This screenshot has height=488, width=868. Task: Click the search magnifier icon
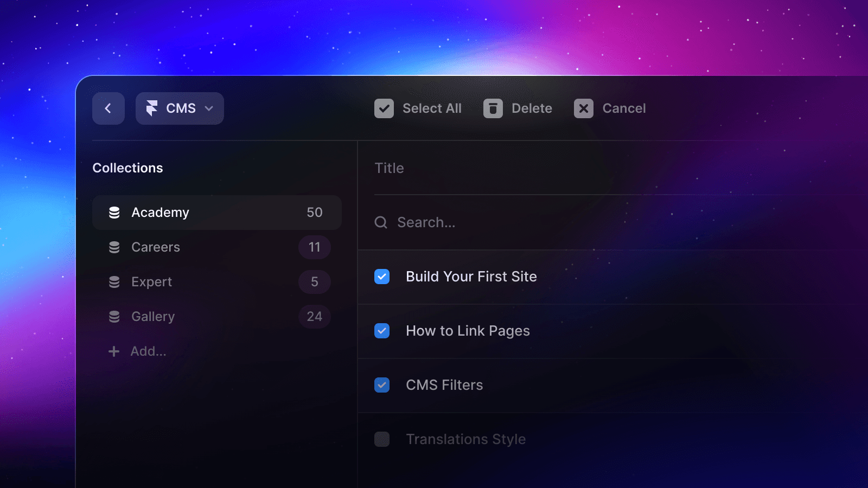tap(381, 222)
